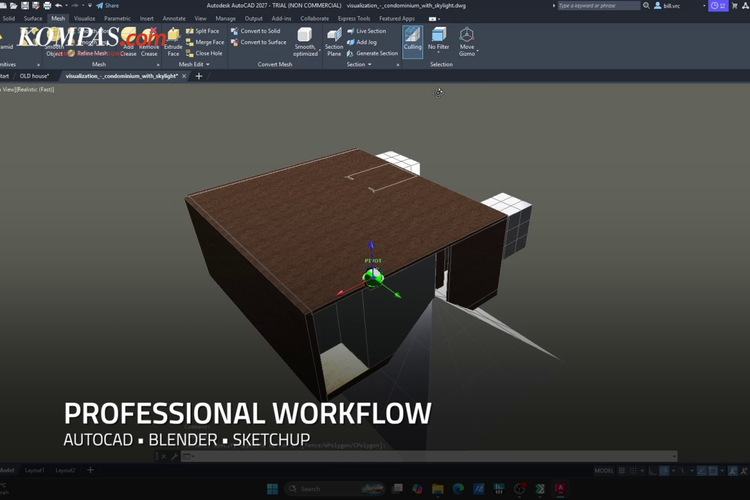The height and width of the screenshot is (500, 750).
Task: Click the Refine Mesh button
Action: pos(88,53)
